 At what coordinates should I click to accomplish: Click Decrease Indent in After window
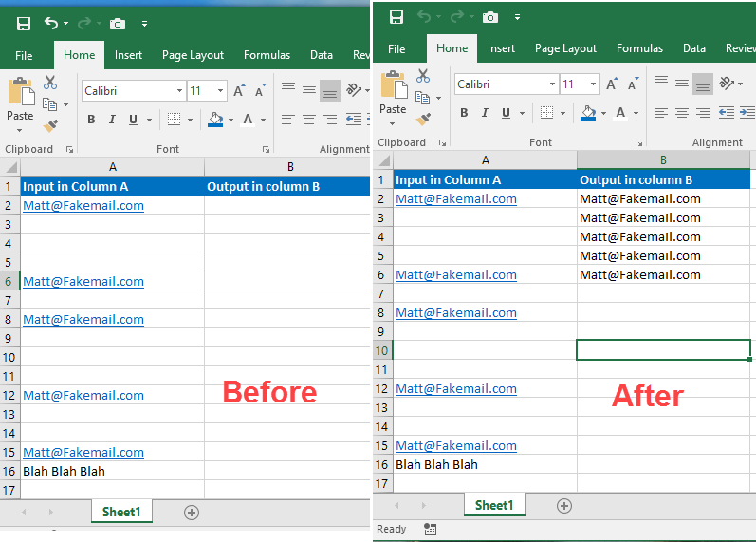[x=726, y=113]
